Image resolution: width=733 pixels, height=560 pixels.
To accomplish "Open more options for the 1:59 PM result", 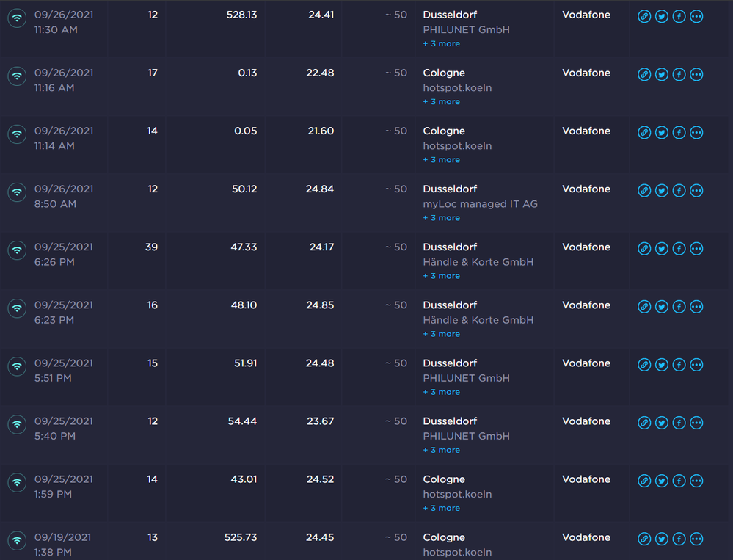I will [x=697, y=480].
